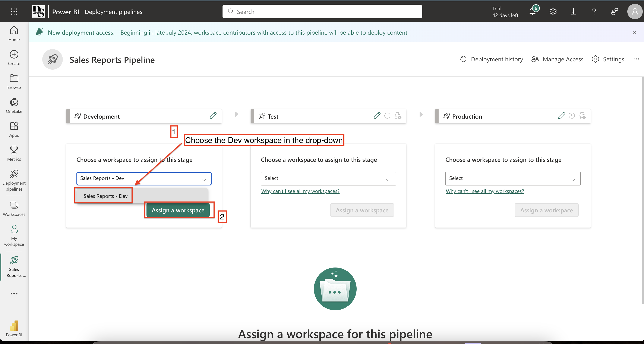Open the help question mark icon
644x344 pixels.
click(x=594, y=12)
